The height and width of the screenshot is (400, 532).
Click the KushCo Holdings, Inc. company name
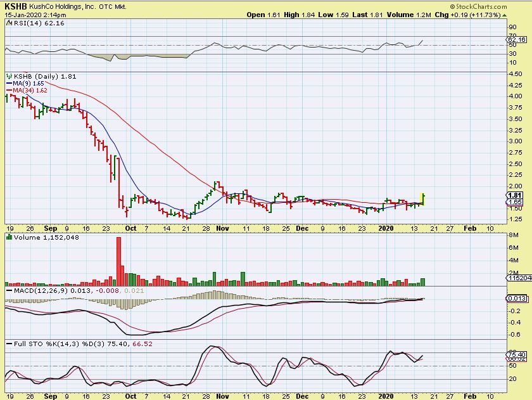(x=63, y=7)
